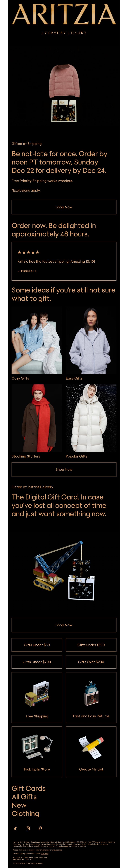Viewport: 128px width, 868px height.
Task: View the Popular Gifts puffer coat image
Action: pos(91,418)
